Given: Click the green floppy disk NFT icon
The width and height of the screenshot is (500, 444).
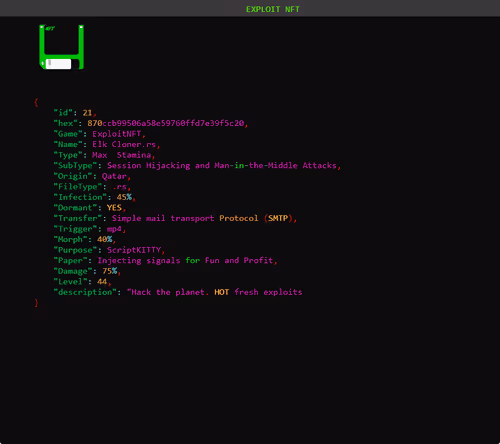Looking at the screenshot, I should click(x=61, y=47).
